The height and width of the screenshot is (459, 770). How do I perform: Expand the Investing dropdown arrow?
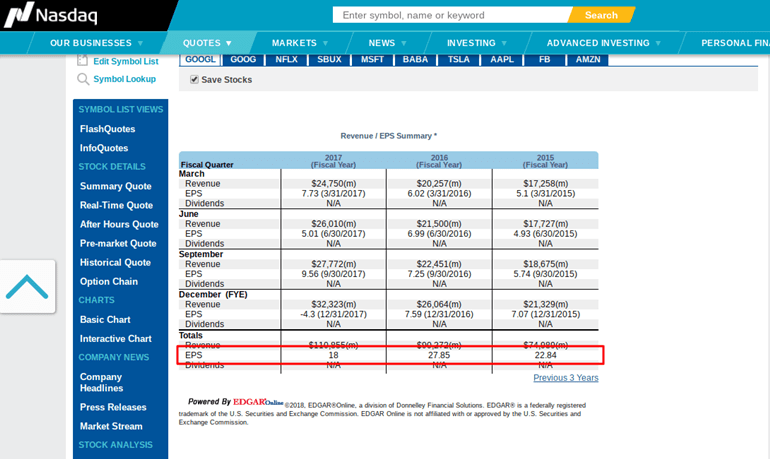pos(504,43)
